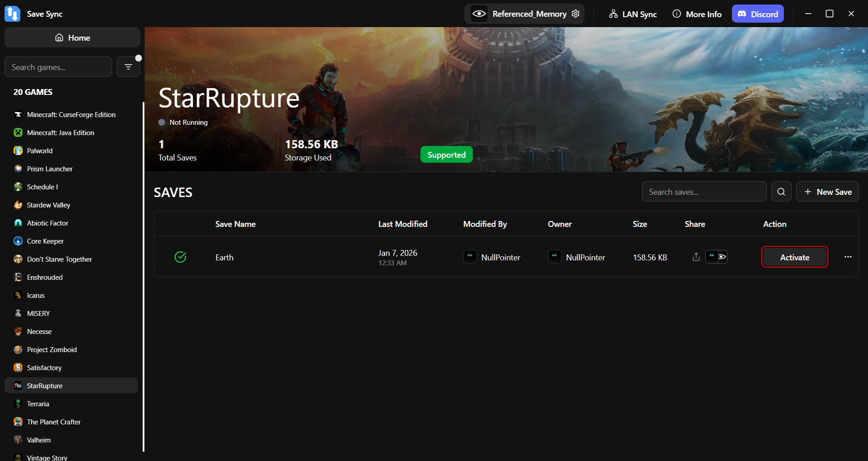Click the Modified By column header
The height and width of the screenshot is (461, 868).
(485, 224)
